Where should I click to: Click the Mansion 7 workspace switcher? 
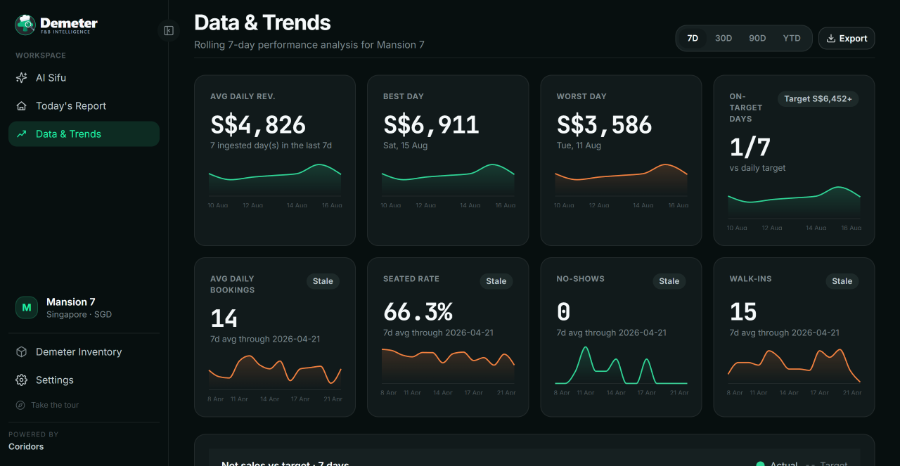tap(84, 308)
